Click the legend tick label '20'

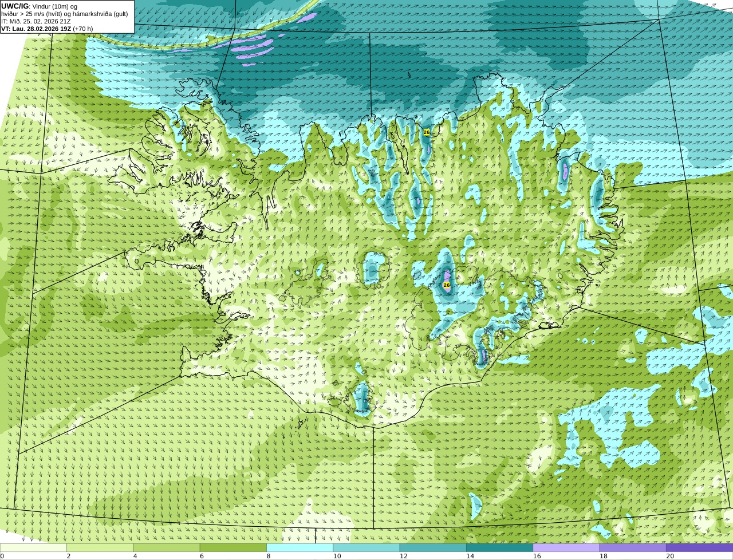pos(670,556)
